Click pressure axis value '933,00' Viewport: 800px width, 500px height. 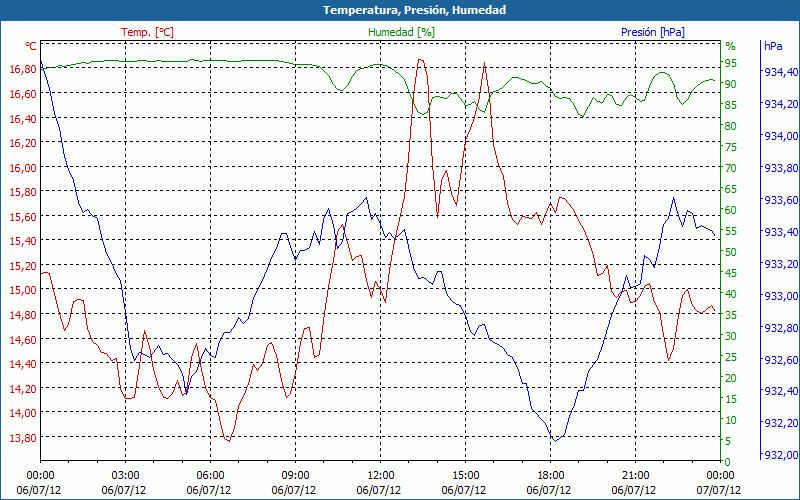[x=781, y=296]
